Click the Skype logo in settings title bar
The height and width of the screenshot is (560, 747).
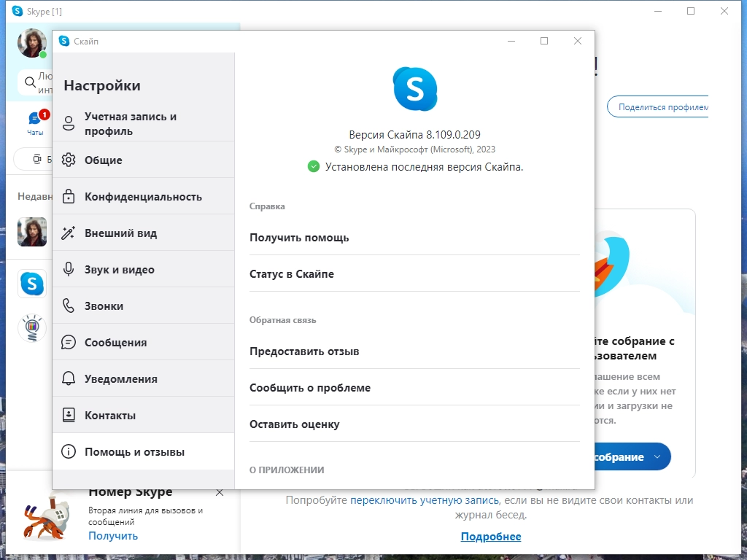[64, 41]
